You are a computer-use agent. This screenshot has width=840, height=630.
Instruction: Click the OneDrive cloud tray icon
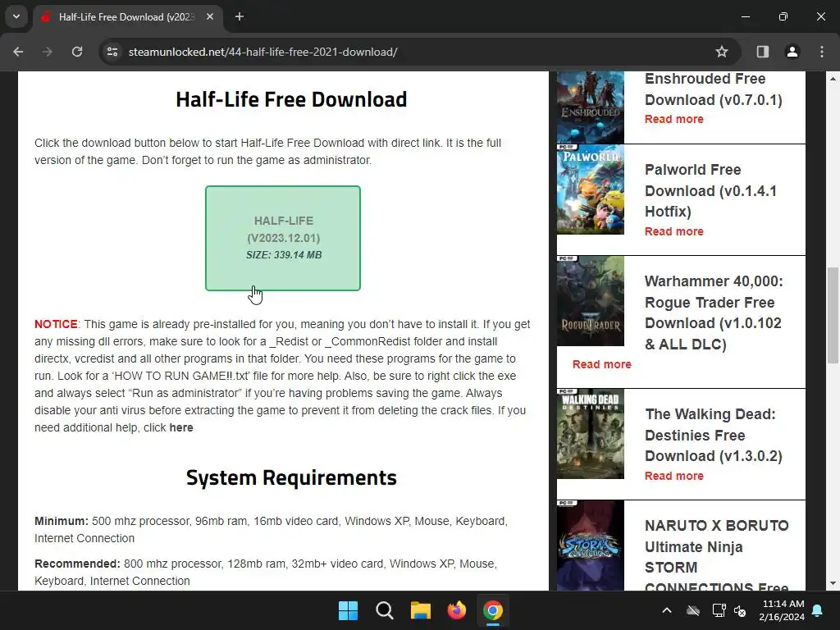coord(693,610)
